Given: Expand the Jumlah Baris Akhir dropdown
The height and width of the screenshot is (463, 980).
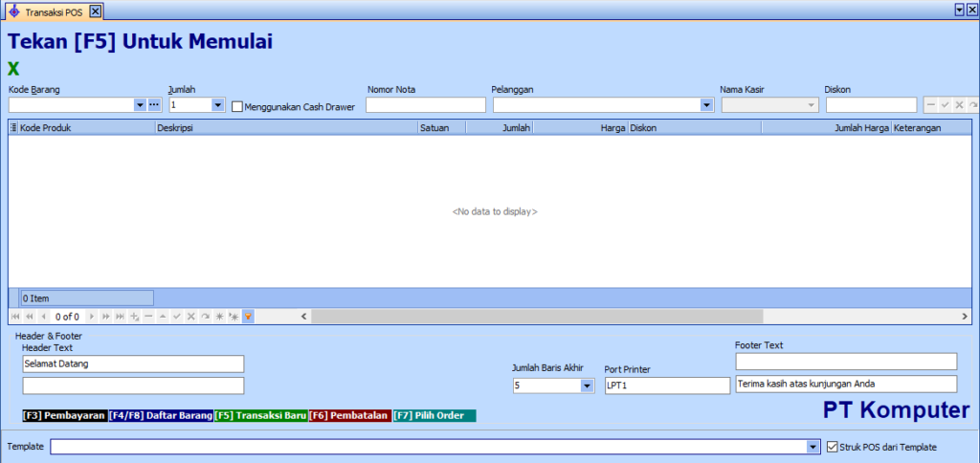Looking at the screenshot, I should click(587, 386).
